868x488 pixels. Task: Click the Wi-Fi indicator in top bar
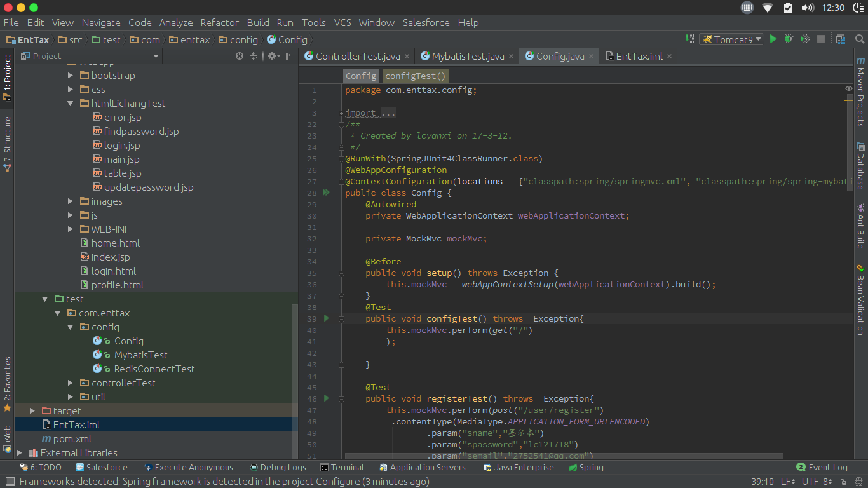[x=768, y=8]
